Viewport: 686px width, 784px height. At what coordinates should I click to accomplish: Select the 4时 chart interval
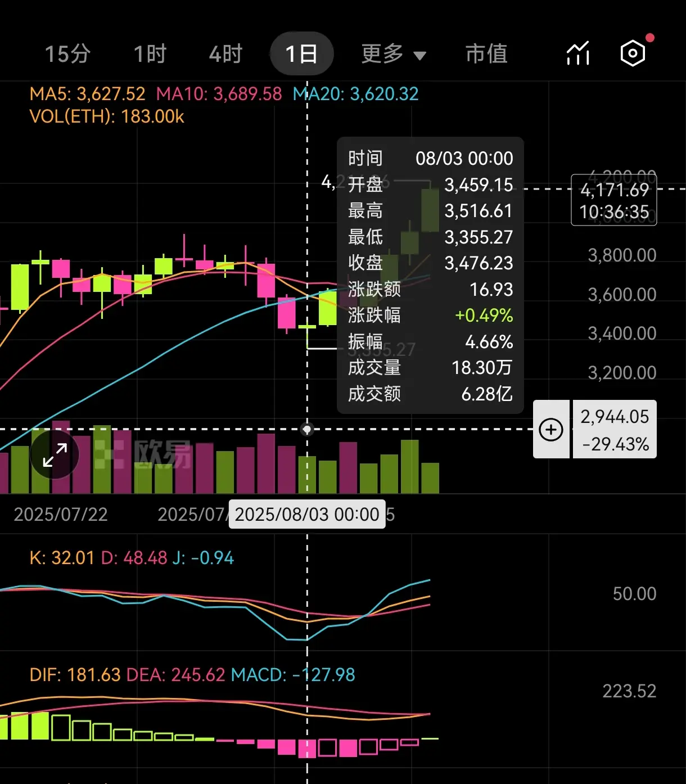coord(225,54)
